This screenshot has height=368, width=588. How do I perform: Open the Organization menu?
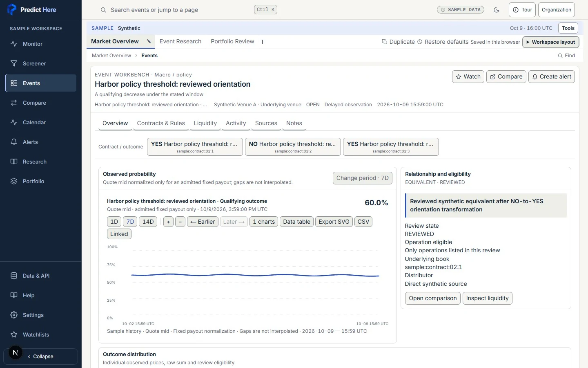point(557,10)
